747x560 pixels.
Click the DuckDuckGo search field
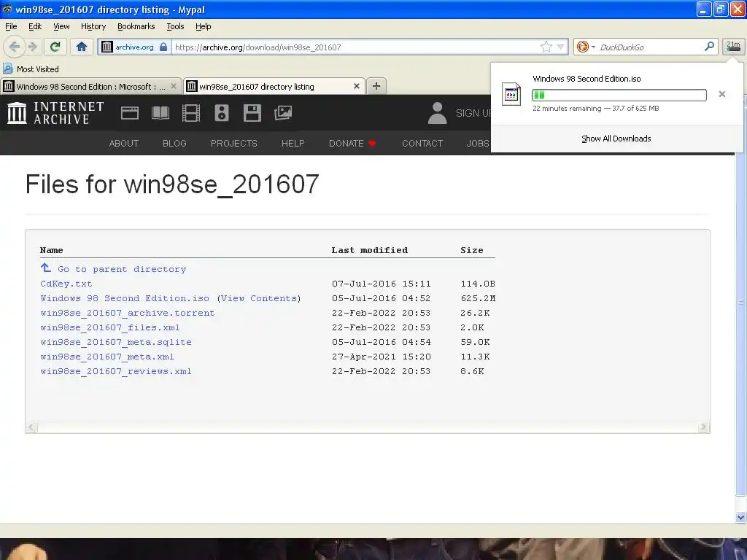(x=650, y=47)
